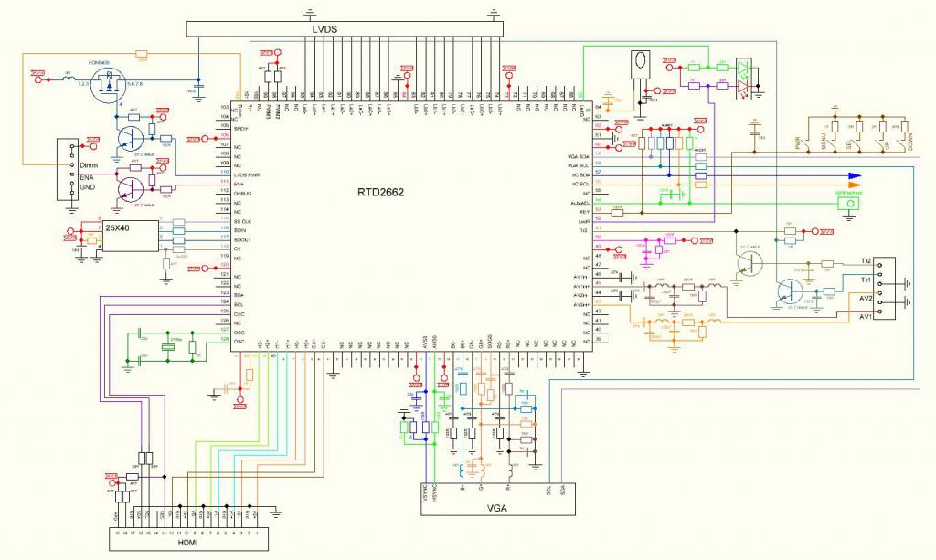This screenshot has width=936, height=560.
Task: Click the SPDIF pin label
Action: 241,129
